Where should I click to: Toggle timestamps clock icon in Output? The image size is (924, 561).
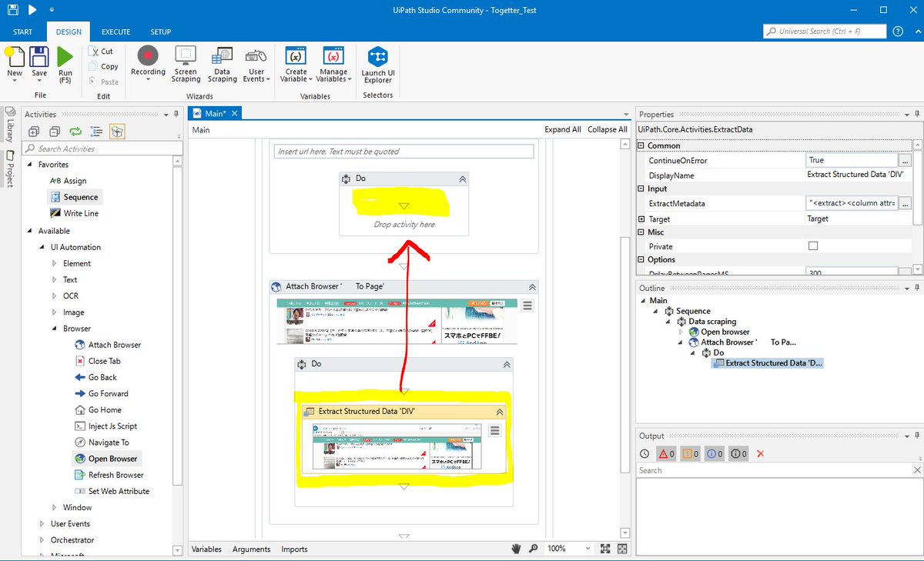click(644, 454)
